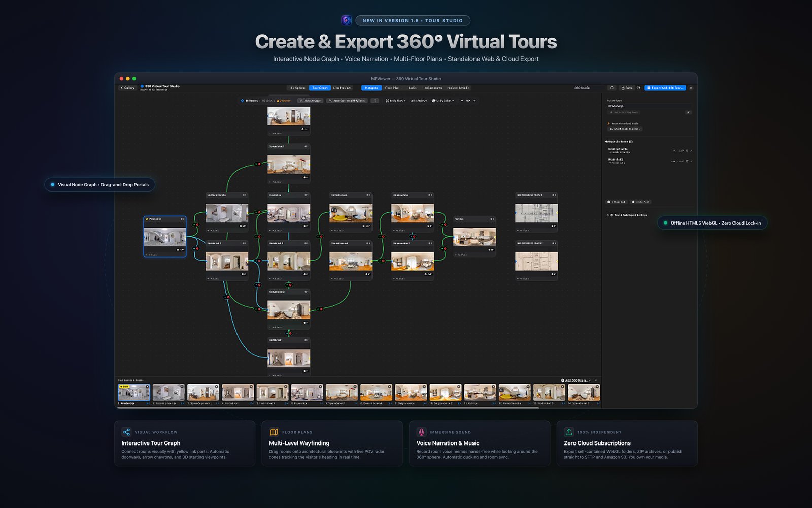The width and height of the screenshot is (812, 508).
Task: Open the Live Preview tab
Action: (x=342, y=88)
